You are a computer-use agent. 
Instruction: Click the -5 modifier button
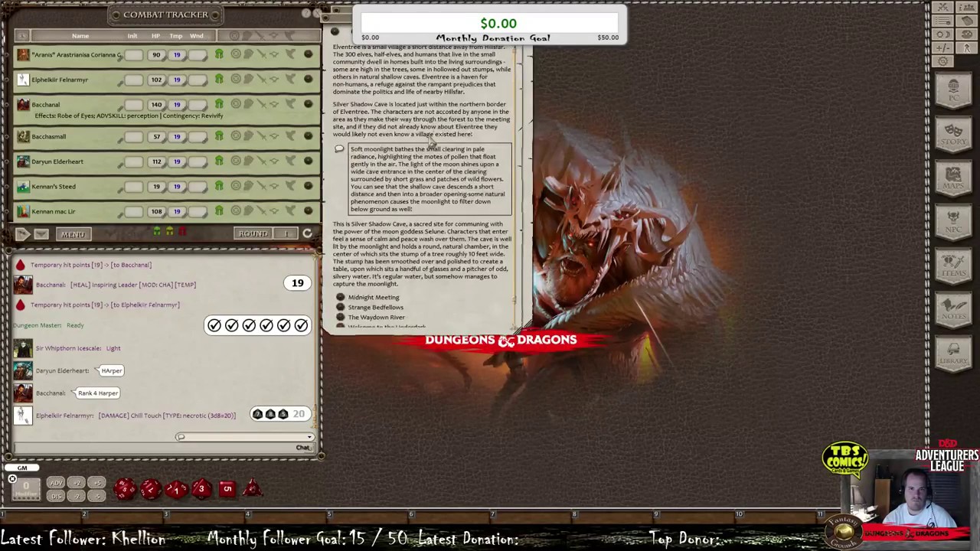[x=96, y=496]
